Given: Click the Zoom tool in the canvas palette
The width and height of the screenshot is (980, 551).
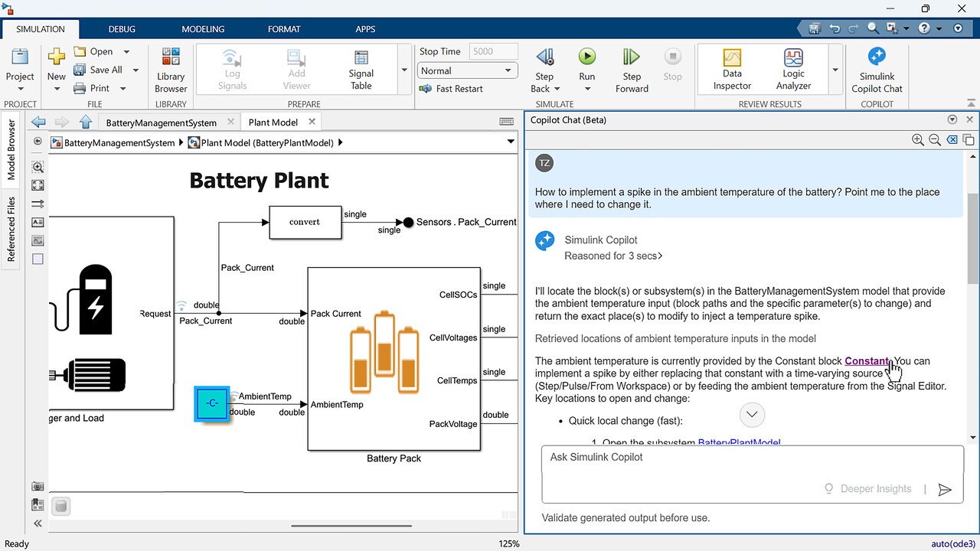Looking at the screenshot, I should click(x=38, y=167).
